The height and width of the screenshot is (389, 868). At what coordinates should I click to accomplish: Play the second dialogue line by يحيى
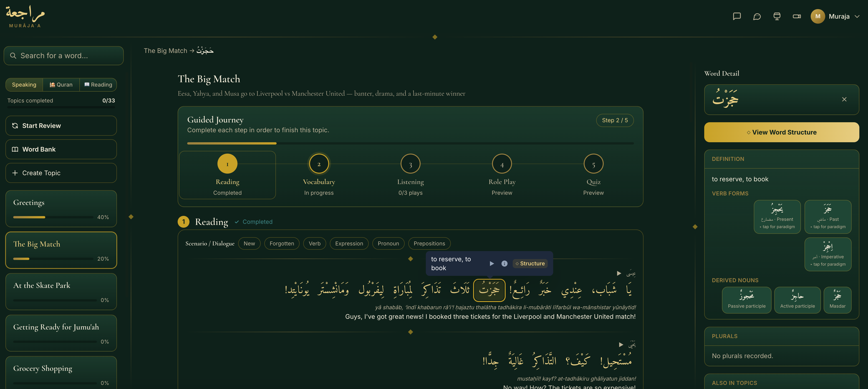pyautogui.click(x=621, y=345)
